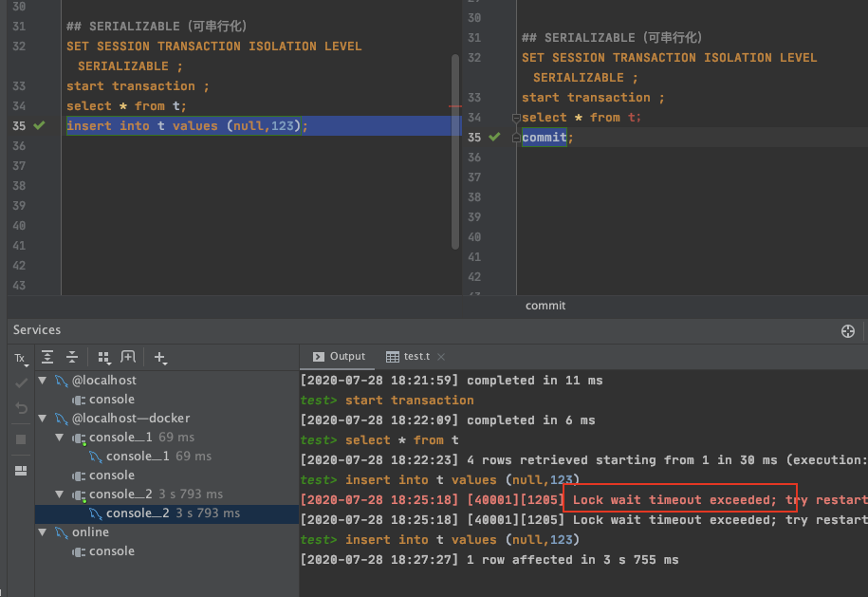
Task: Select console under @localhost
Action: click(103, 400)
